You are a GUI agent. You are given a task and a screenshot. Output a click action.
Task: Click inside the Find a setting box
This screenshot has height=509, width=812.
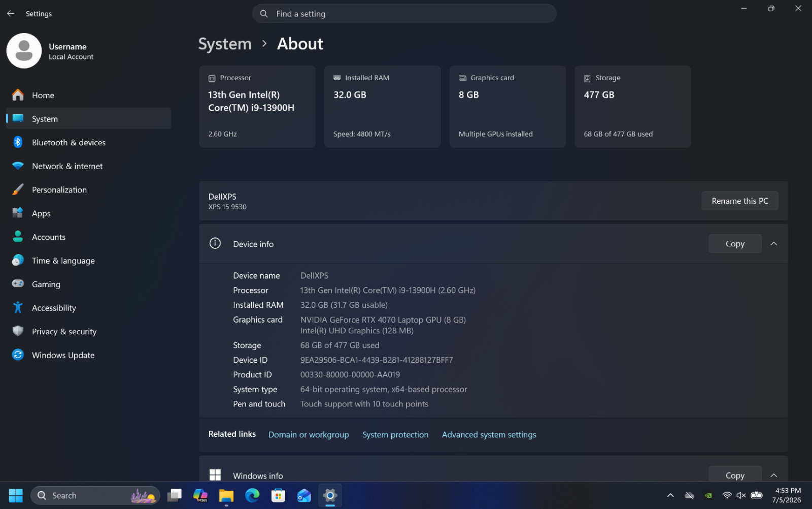(x=404, y=14)
